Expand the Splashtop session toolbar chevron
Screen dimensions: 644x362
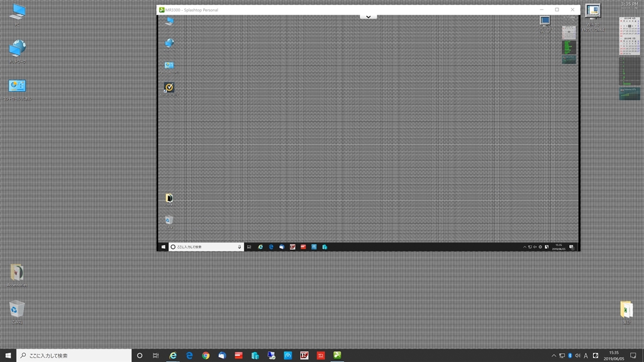click(369, 17)
